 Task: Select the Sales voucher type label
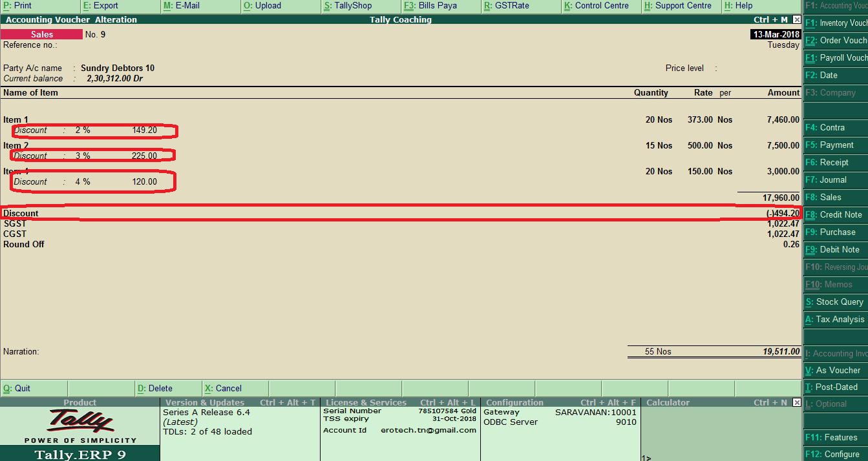[42, 34]
